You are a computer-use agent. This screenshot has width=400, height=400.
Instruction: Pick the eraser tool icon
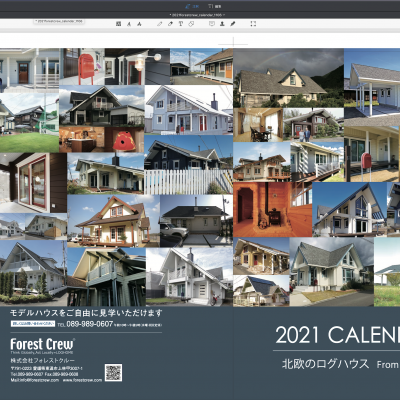pos(191,24)
